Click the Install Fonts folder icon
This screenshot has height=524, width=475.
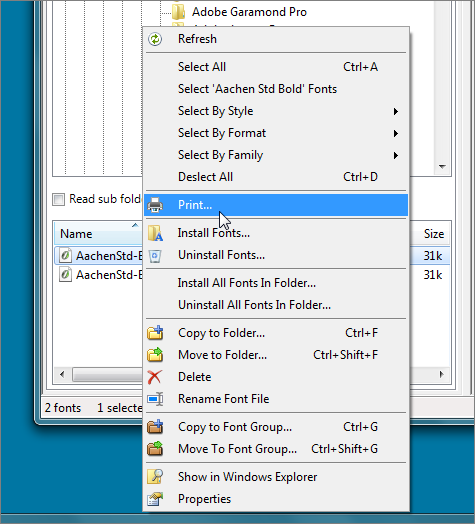[x=155, y=233]
